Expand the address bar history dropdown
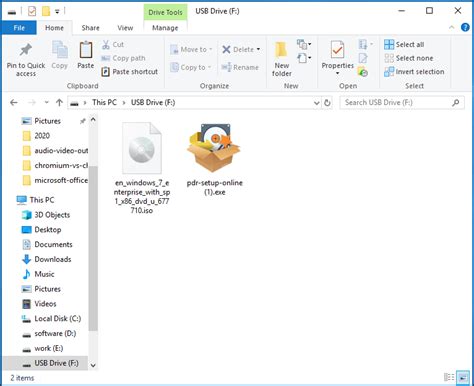 tap(317, 103)
